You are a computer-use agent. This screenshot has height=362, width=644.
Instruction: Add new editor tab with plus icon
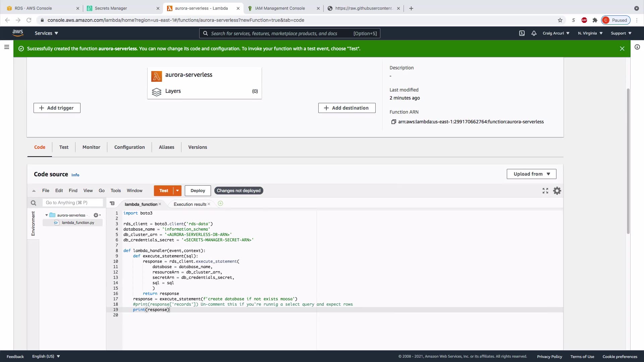220,203
